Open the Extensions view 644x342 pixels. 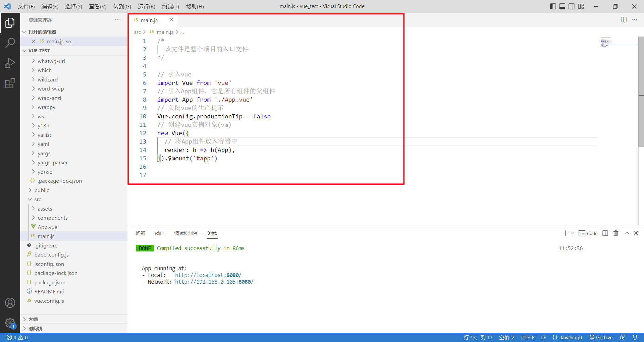point(10,83)
